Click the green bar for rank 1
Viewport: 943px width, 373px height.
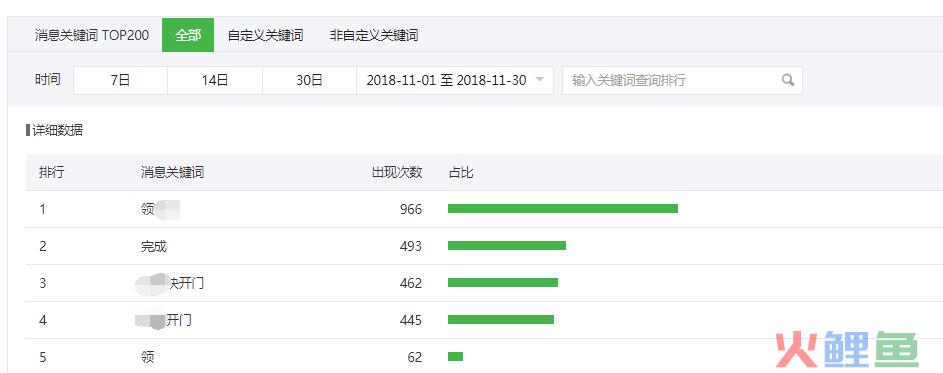[x=563, y=209]
